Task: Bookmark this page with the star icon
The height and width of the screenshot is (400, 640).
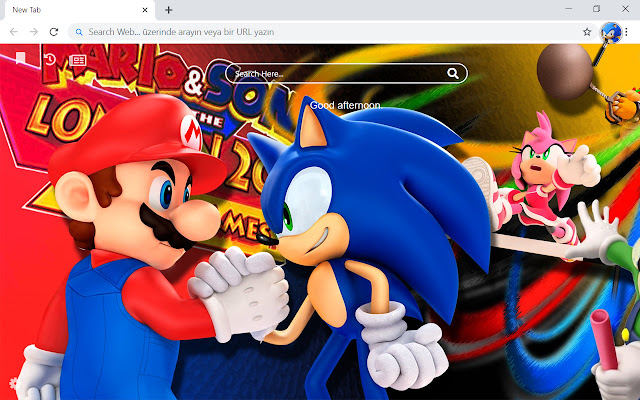Action: 587,32
